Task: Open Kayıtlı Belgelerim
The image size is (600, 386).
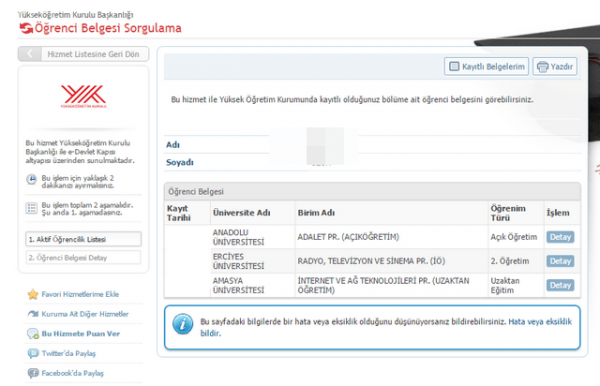Action: click(486, 67)
